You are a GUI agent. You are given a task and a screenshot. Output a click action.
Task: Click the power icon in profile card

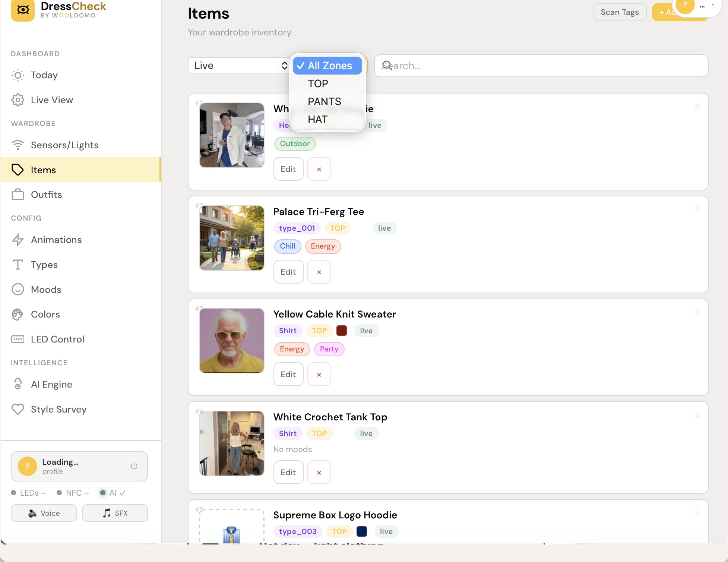tap(134, 466)
